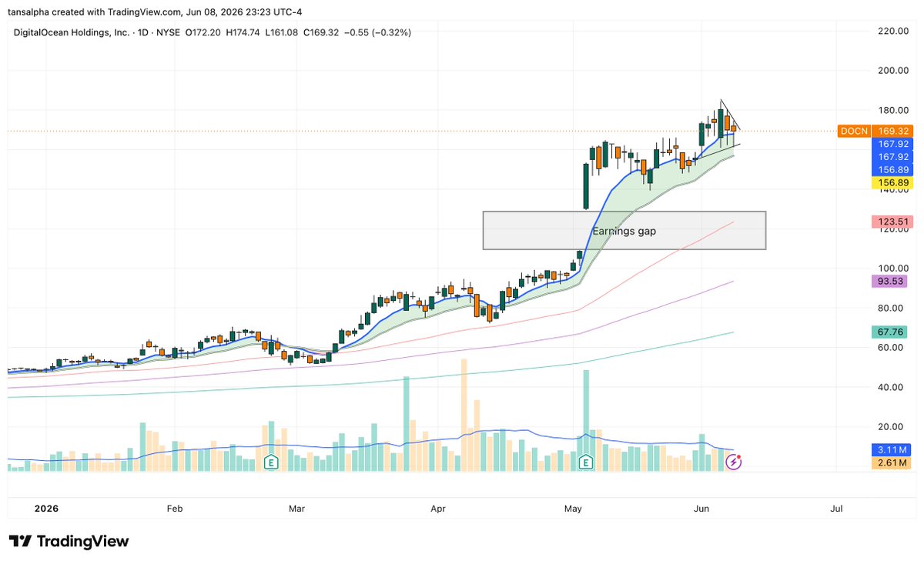Click the Apr label on time axis
The image size is (924, 564).
(438, 509)
